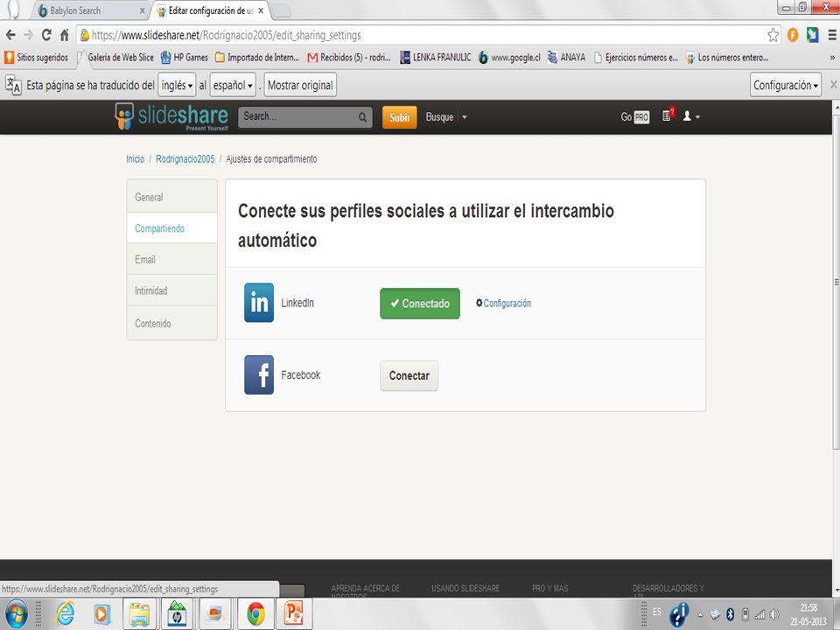Click Conectar for Facebook

tap(409, 375)
